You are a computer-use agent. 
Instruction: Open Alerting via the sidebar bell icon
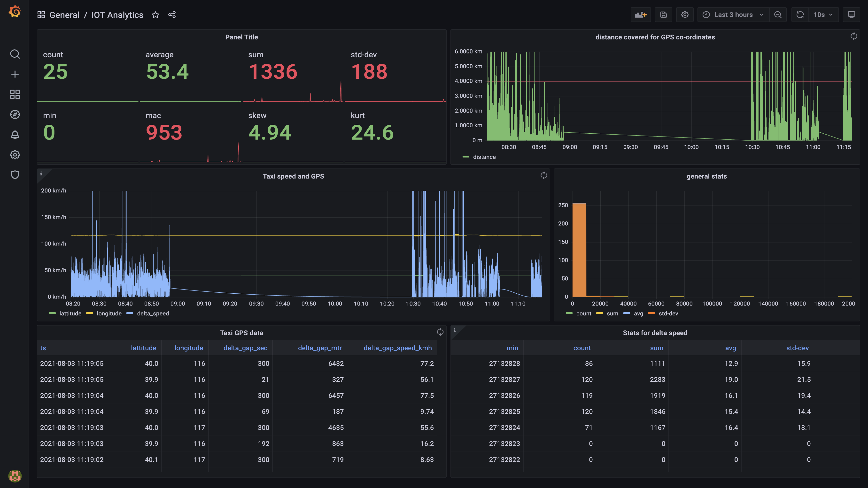click(15, 135)
